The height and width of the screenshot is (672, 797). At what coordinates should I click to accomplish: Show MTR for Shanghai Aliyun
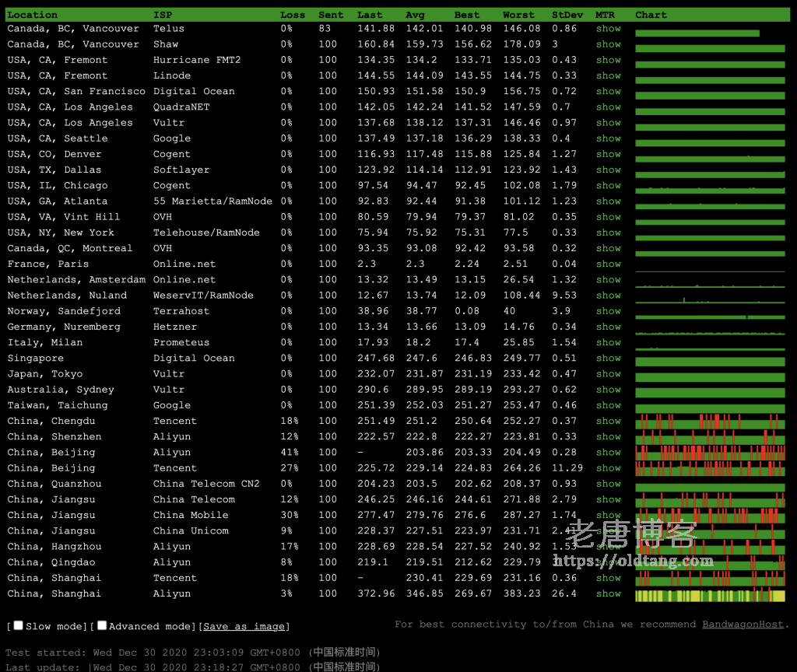pos(608,593)
